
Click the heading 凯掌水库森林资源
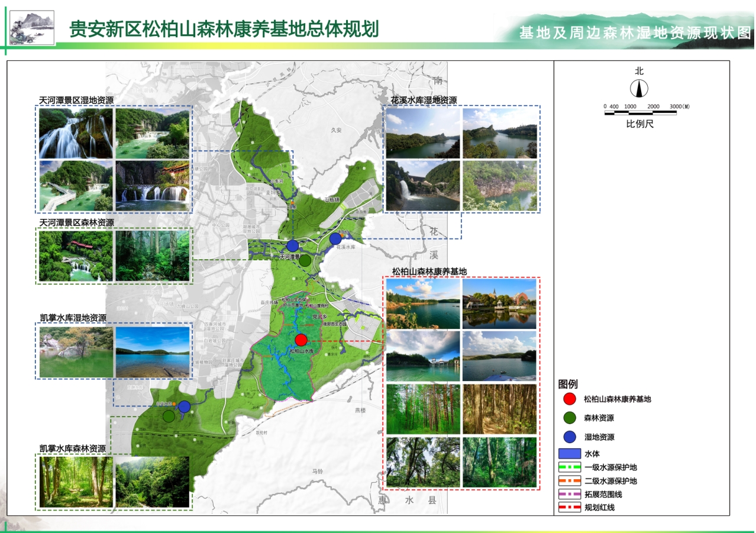point(73,448)
